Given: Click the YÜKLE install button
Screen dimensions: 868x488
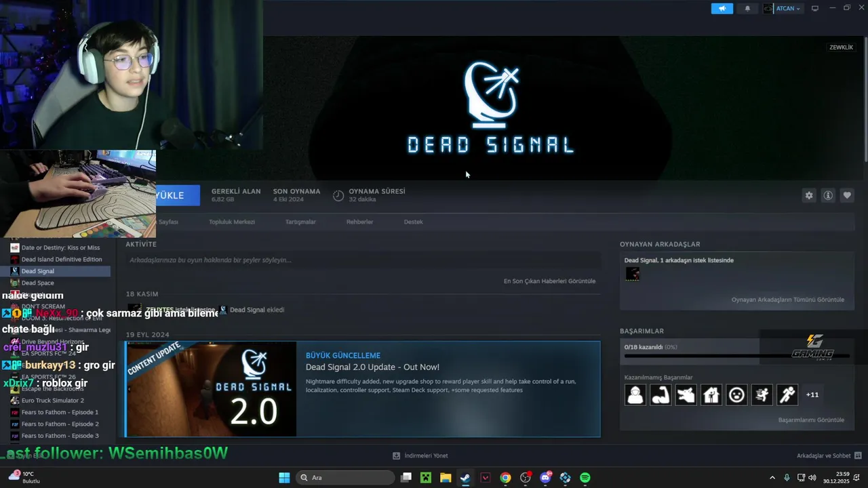Looking at the screenshot, I should pyautogui.click(x=178, y=195).
